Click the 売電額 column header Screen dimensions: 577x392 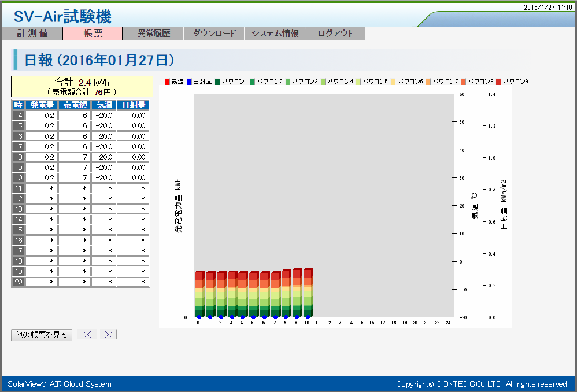coord(74,105)
